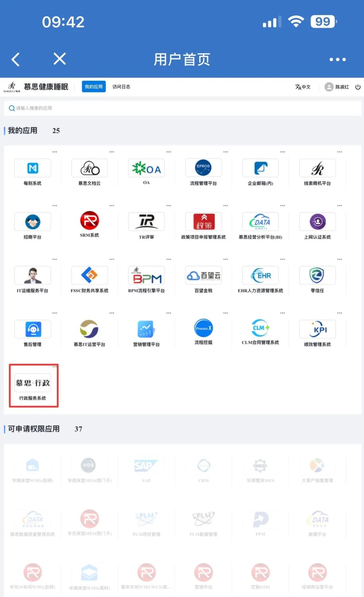Open EHR人力资源管理系统

260,275
